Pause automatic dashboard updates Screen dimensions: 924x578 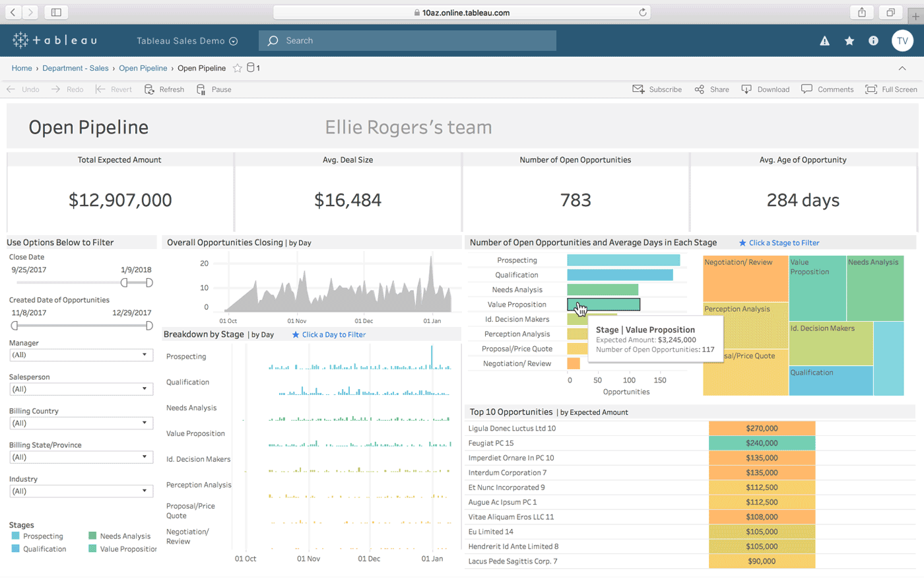coord(214,89)
